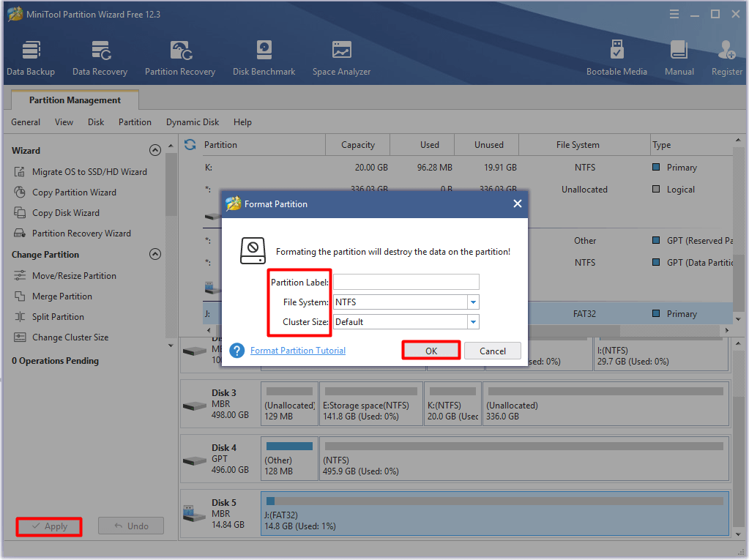Open the View menu
Screen dimensions: 749x560
(64, 122)
